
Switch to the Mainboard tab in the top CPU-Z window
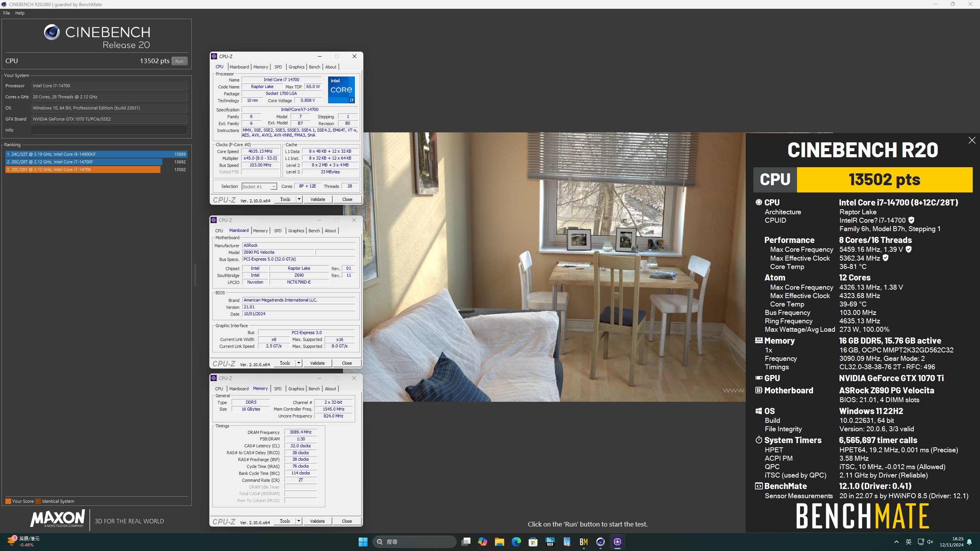click(x=239, y=67)
